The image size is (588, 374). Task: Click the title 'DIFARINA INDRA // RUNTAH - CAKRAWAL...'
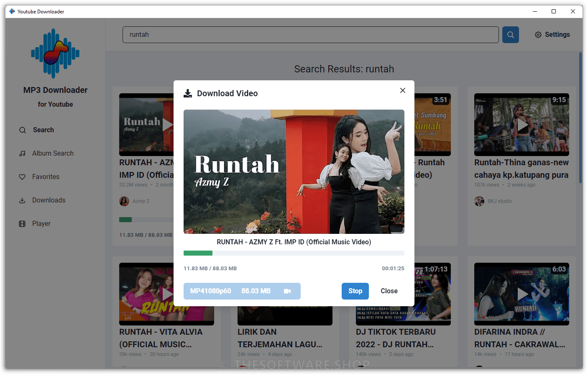520,338
